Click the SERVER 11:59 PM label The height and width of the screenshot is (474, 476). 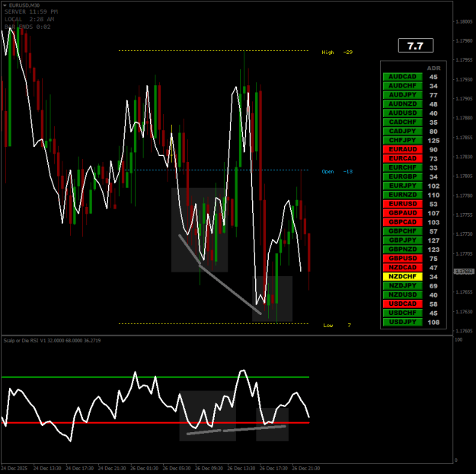(31, 12)
